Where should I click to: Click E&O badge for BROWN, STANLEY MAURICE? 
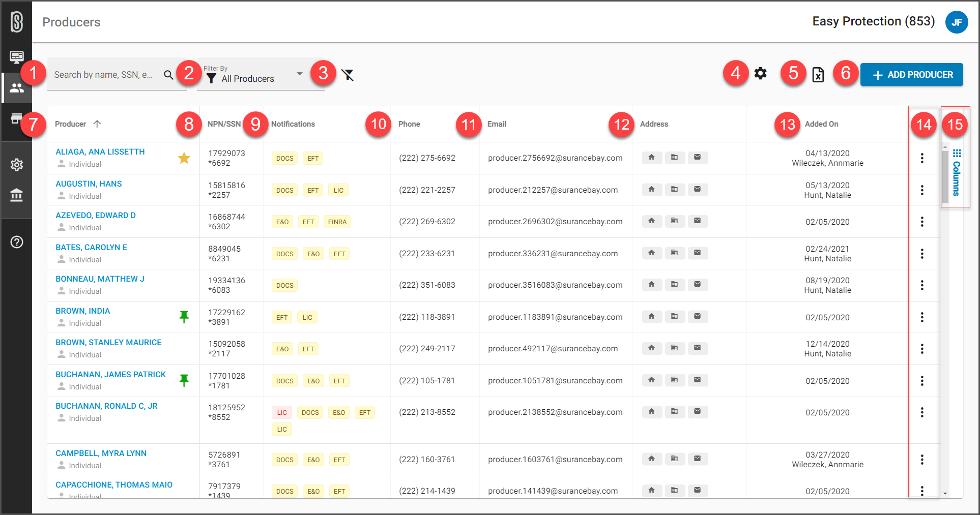[x=282, y=349]
